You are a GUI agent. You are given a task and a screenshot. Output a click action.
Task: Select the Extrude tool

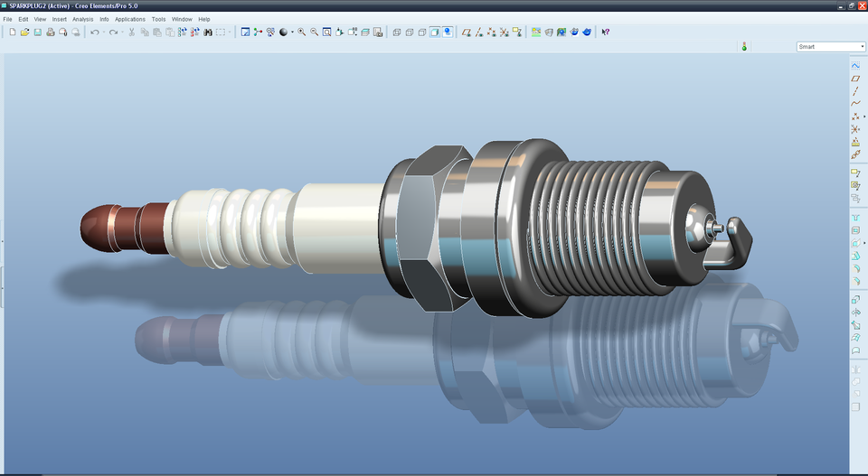click(x=855, y=299)
